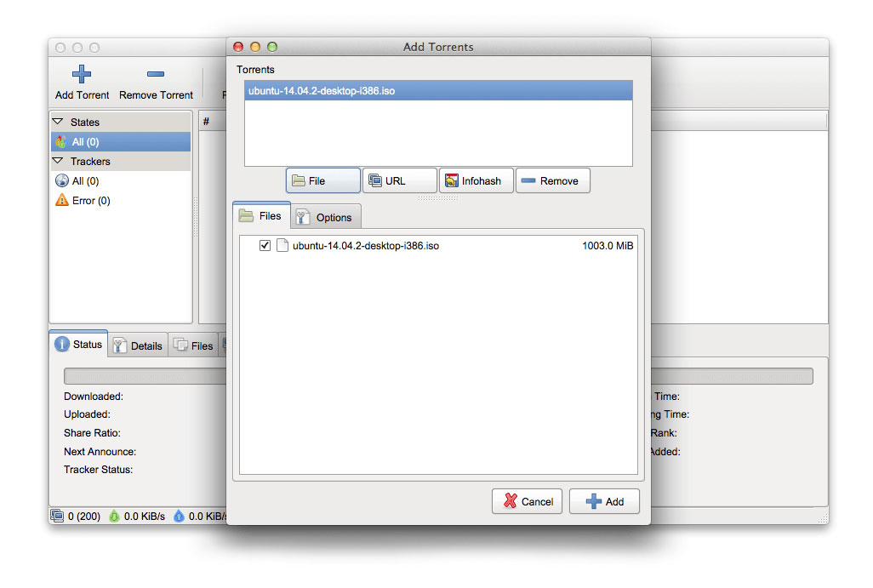The height and width of the screenshot is (588, 873).
Task: Click the Remove button in dialog
Action: [x=552, y=180]
